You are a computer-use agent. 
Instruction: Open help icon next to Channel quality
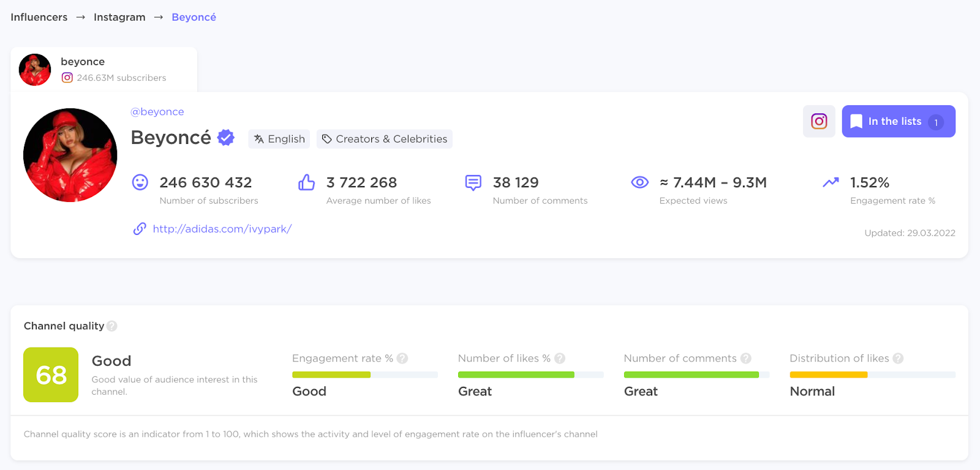tap(112, 326)
